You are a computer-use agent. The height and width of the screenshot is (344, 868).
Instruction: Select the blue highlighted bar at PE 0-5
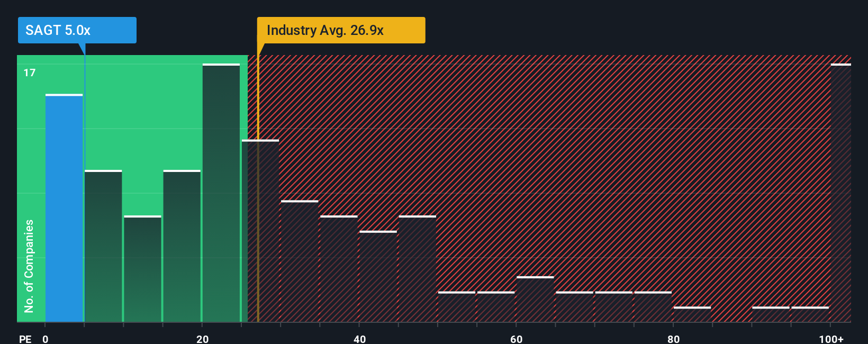(x=64, y=208)
